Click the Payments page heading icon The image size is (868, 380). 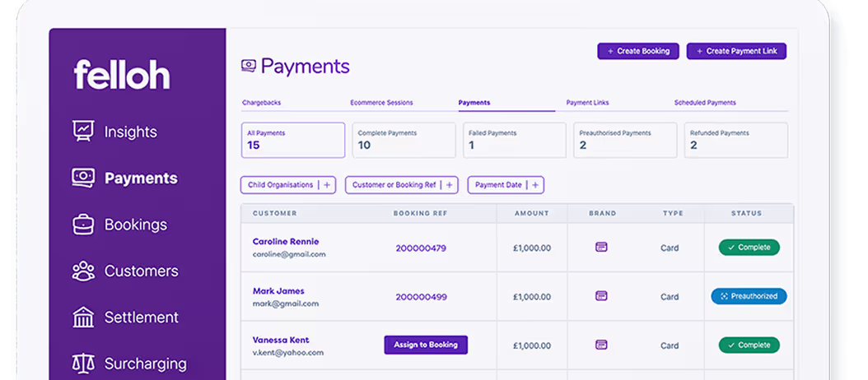pos(249,66)
